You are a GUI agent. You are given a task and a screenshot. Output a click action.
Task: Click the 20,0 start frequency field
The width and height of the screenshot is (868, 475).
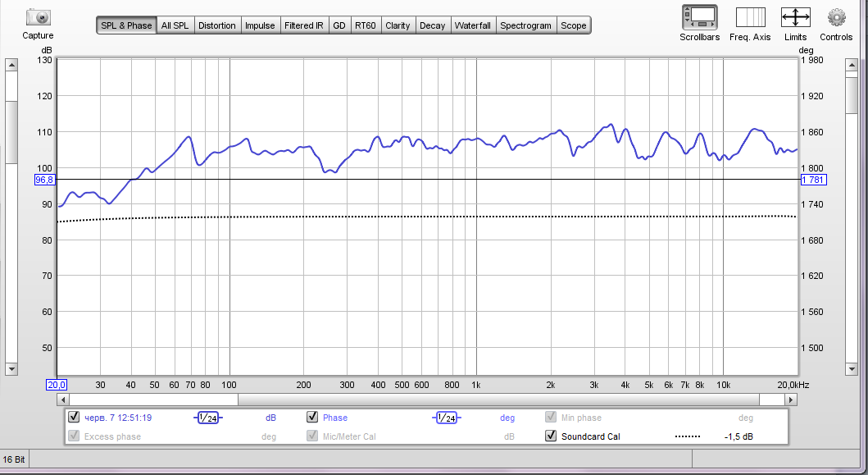(56, 385)
